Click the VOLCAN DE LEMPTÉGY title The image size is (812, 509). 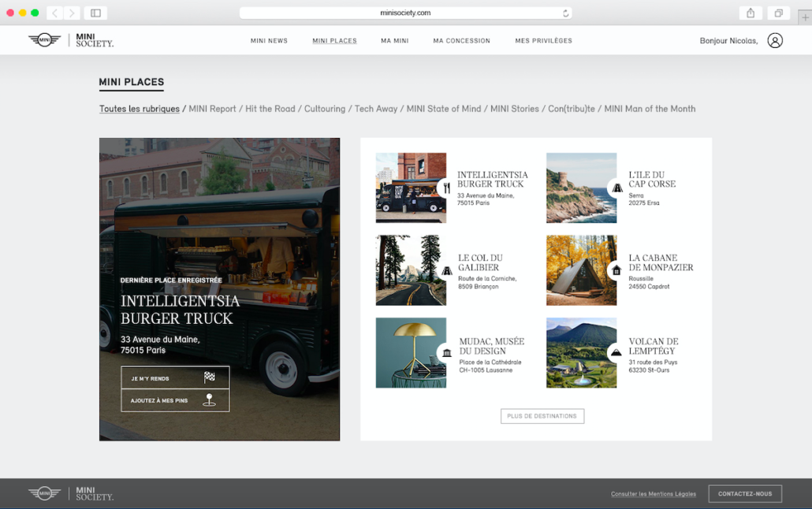pos(653,346)
